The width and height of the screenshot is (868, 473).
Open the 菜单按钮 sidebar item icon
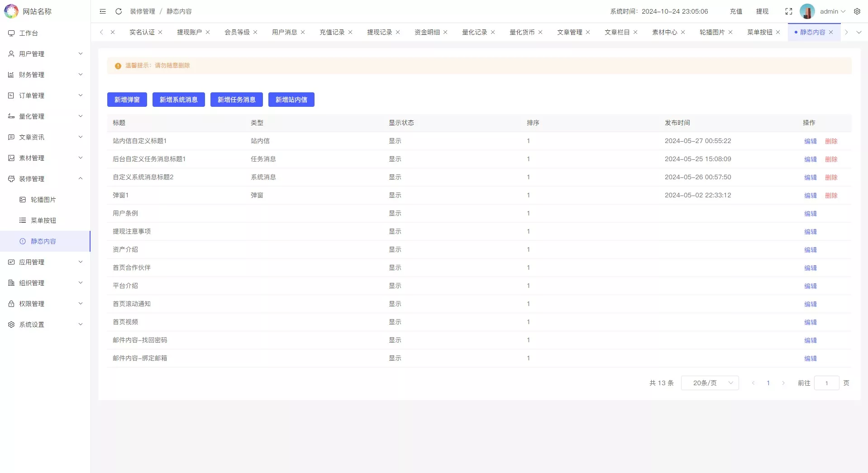click(22, 220)
